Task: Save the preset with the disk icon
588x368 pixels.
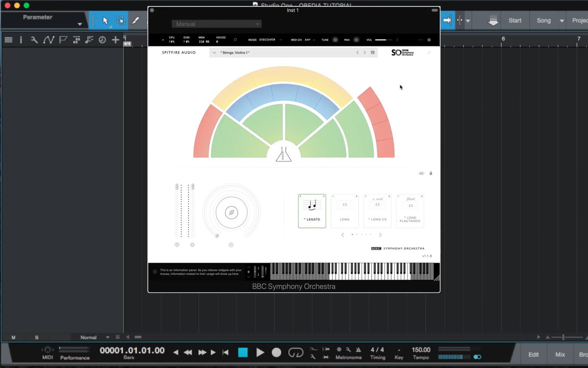Action: [372, 53]
